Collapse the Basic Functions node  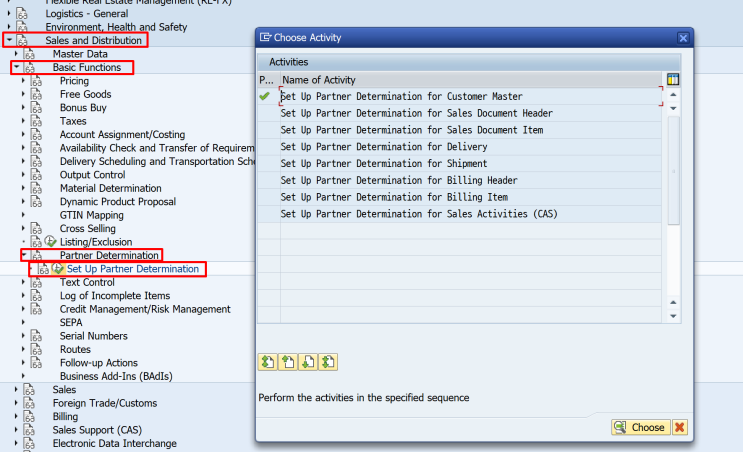[17, 67]
